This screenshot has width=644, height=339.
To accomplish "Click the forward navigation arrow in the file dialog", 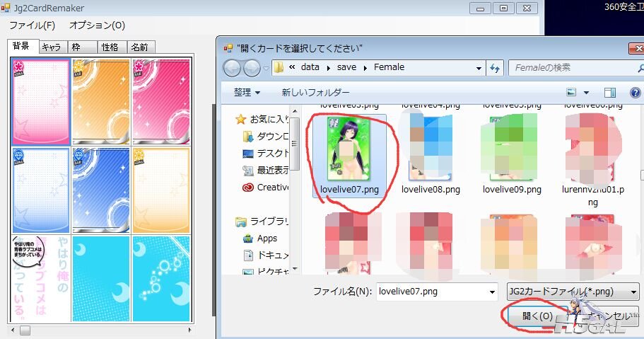I will pos(252,68).
